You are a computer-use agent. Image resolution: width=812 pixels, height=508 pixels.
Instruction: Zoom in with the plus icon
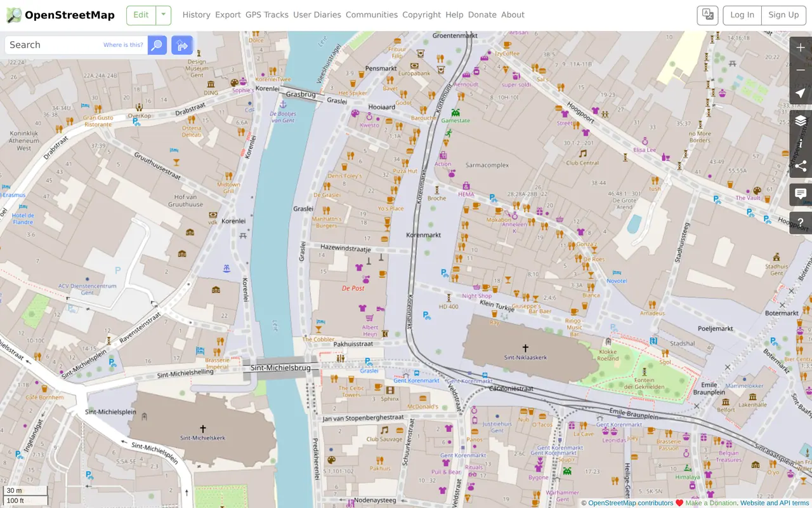(x=801, y=48)
